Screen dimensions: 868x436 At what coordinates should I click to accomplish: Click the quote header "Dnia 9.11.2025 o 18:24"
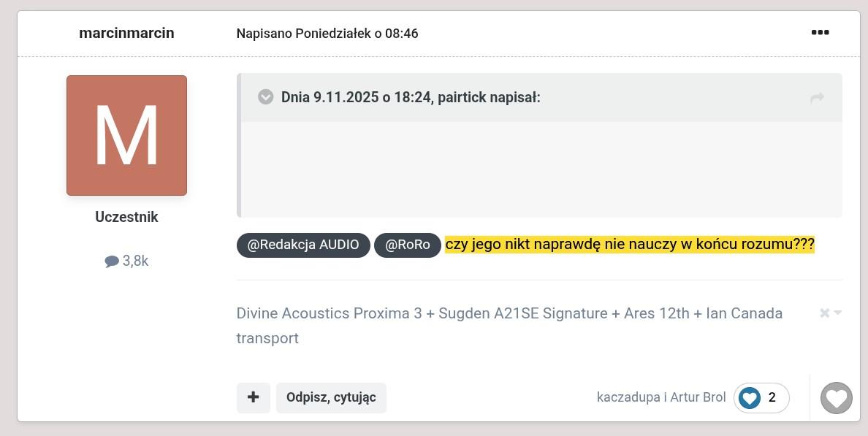point(356,97)
